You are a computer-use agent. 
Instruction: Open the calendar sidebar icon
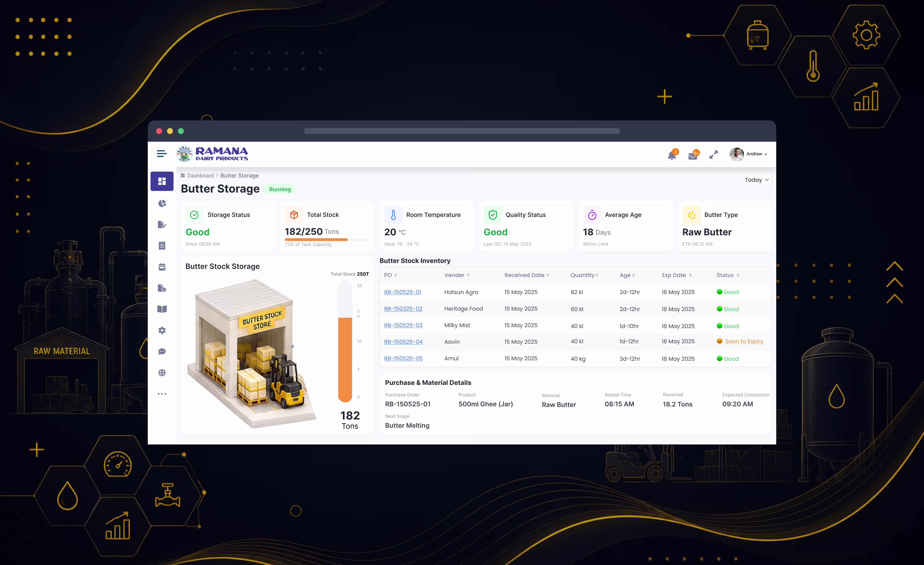coord(162,267)
